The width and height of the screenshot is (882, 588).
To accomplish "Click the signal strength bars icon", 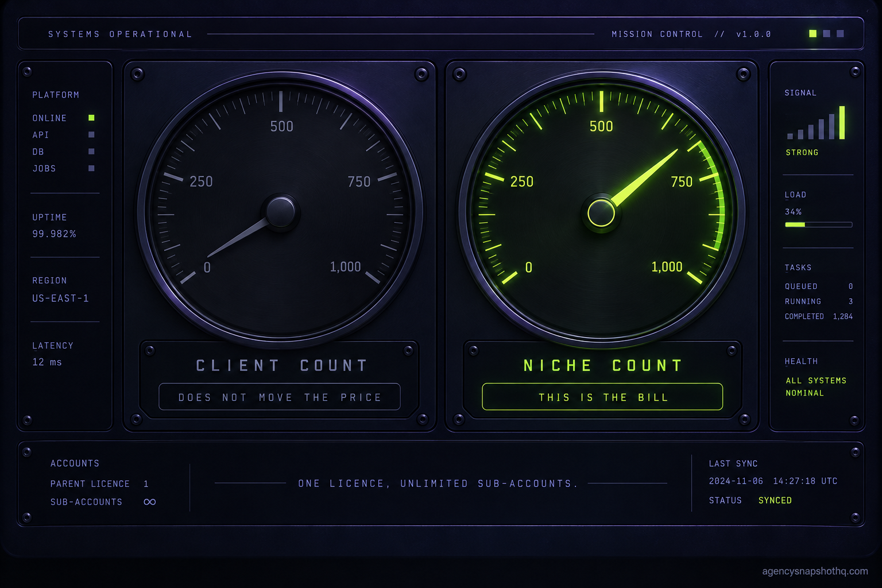I will coord(816,122).
